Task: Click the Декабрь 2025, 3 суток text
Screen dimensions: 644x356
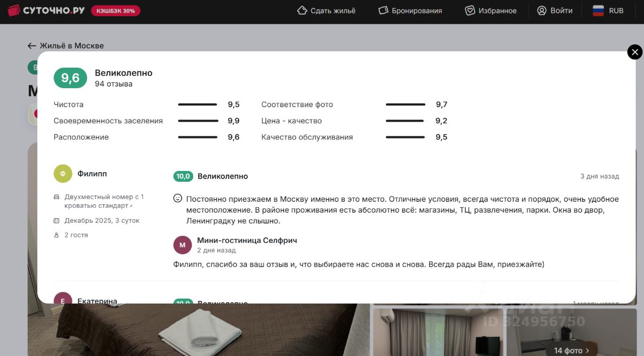Action: 102,221
